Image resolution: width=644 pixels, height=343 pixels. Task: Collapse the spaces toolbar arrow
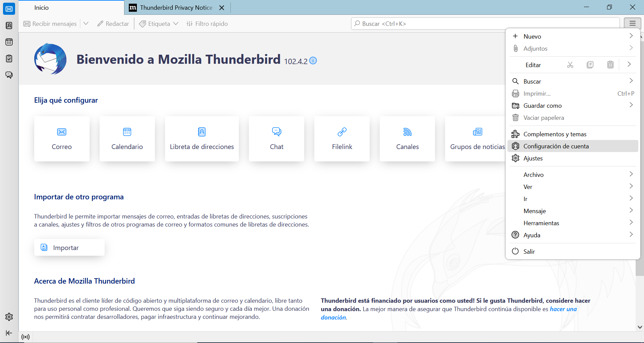point(9,333)
